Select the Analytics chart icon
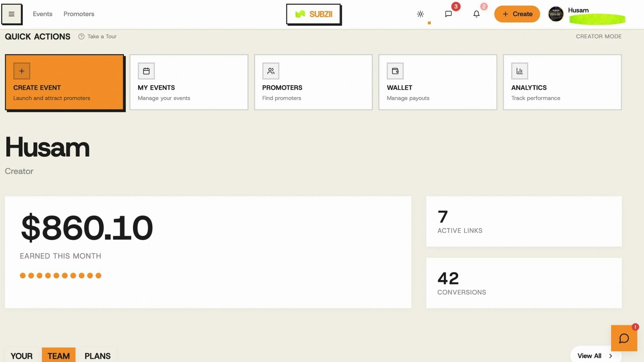644x362 pixels. tap(520, 71)
